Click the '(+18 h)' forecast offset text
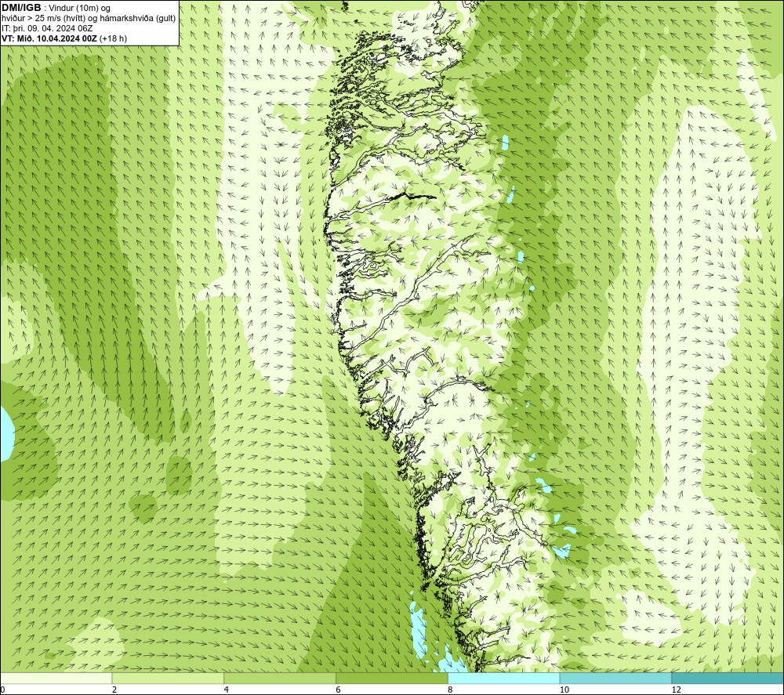 pyautogui.click(x=114, y=38)
